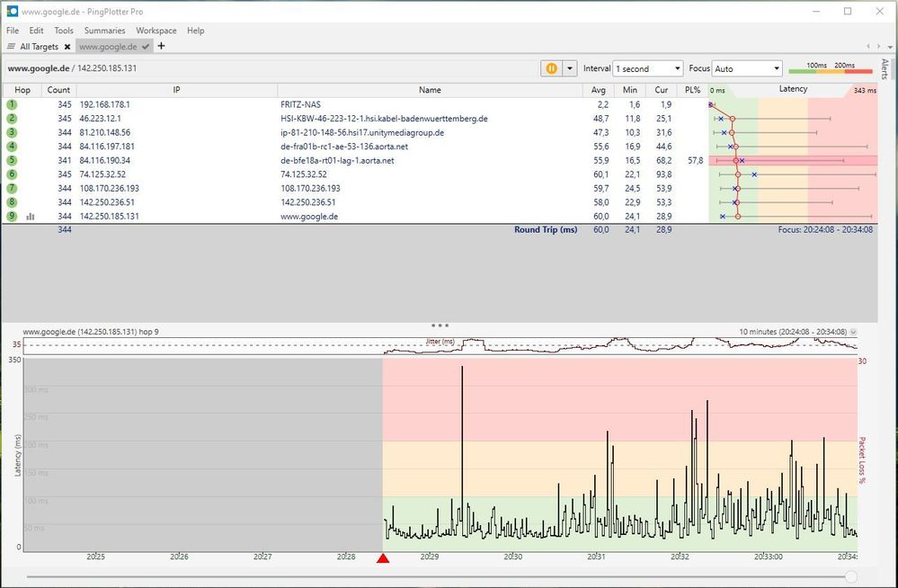Click the timeline title www.google.de hop 9
The width and height of the screenshot is (898, 588).
point(91,331)
